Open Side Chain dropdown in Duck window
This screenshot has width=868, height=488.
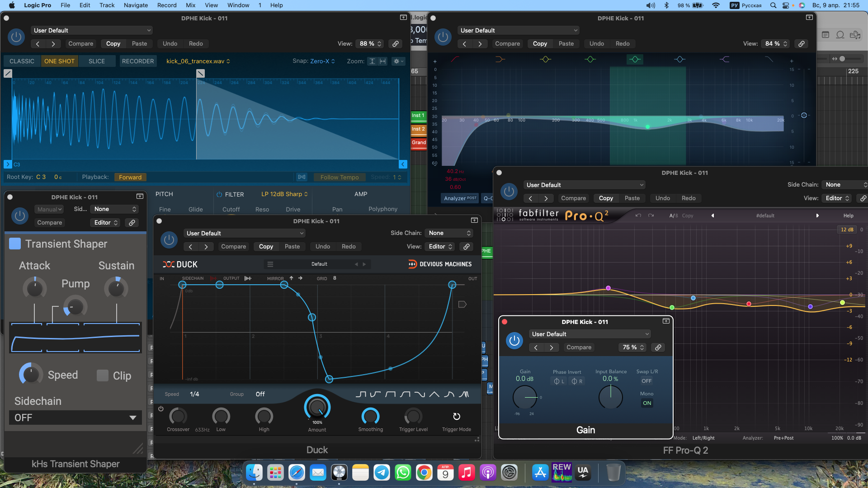pos(449,233)
